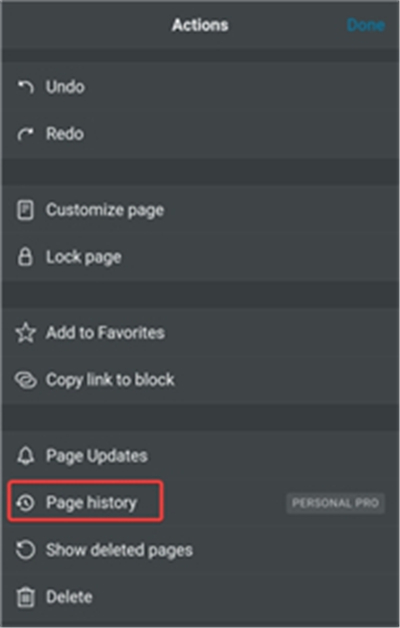Click the Customize page icon
Image resolution: width=400 pixels, height=628 pixels.
coord(25,210)
